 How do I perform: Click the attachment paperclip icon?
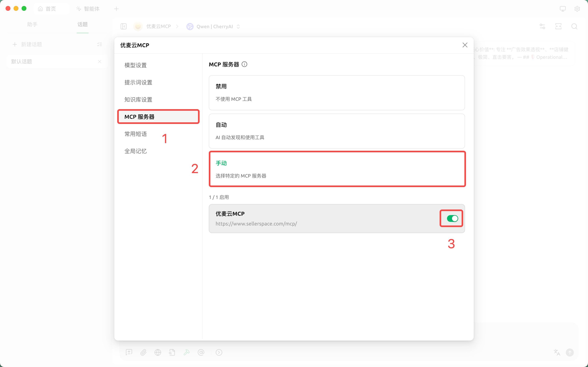(143, 352)
